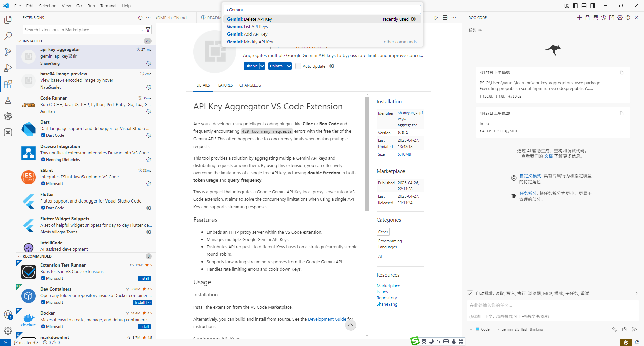Open Roo Code MCP servers icon
Screen dimensions: 644x346
click(596, 18)
